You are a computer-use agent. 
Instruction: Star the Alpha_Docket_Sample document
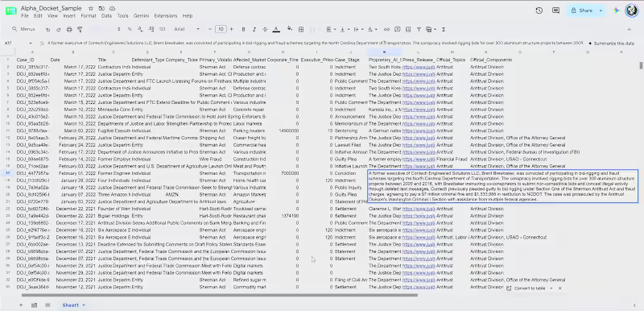pyautogui.click(x=91, y=8)
